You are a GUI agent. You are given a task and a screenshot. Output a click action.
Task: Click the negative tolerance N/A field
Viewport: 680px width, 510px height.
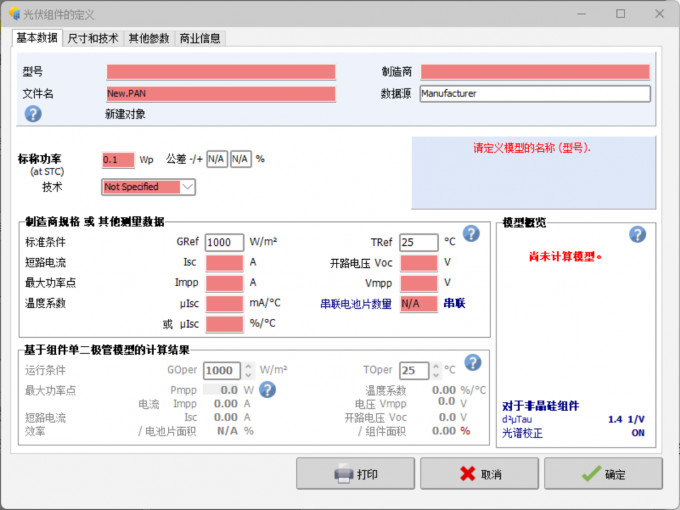tap(216, 159)
